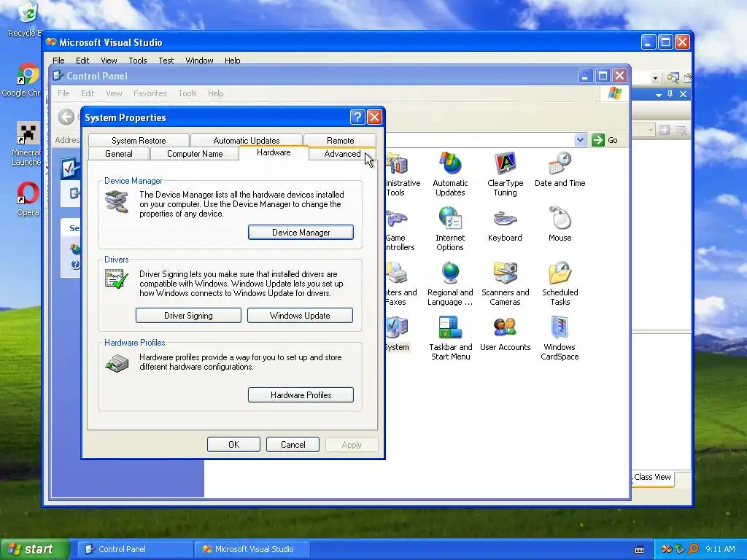This screenshot has height=560, width=747.
Task: Open Visual Studio File menu
Action: pos(58,61)
